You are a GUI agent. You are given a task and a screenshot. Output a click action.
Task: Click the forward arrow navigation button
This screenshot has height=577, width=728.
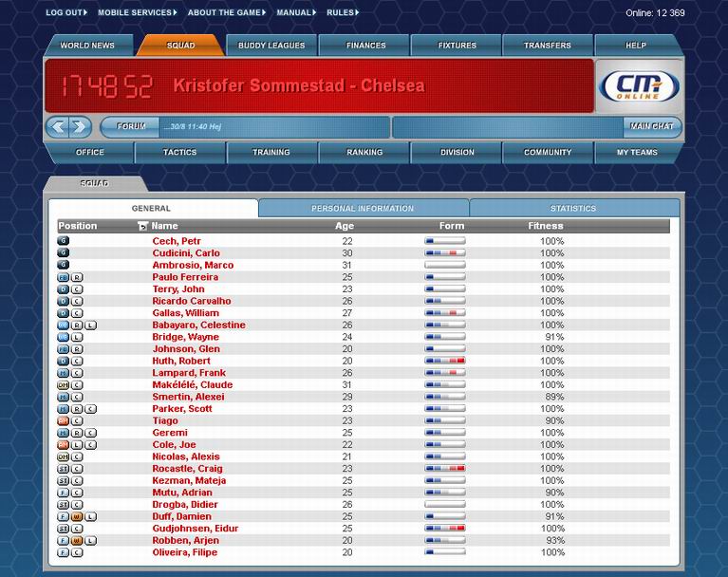point(80,127)
